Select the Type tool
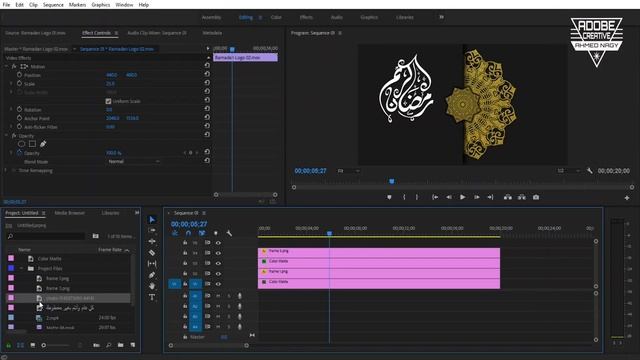Screen dimensions: 640x360 [x=152, y=297]
